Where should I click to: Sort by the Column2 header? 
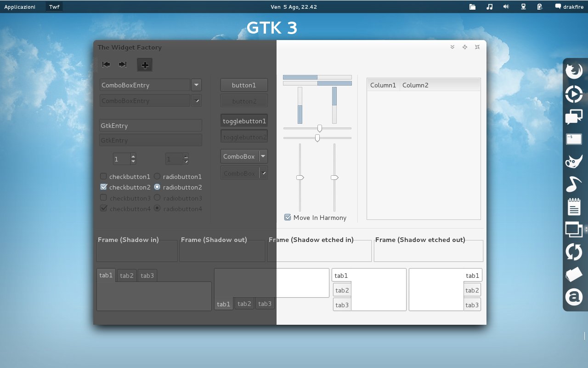(440, 85)
